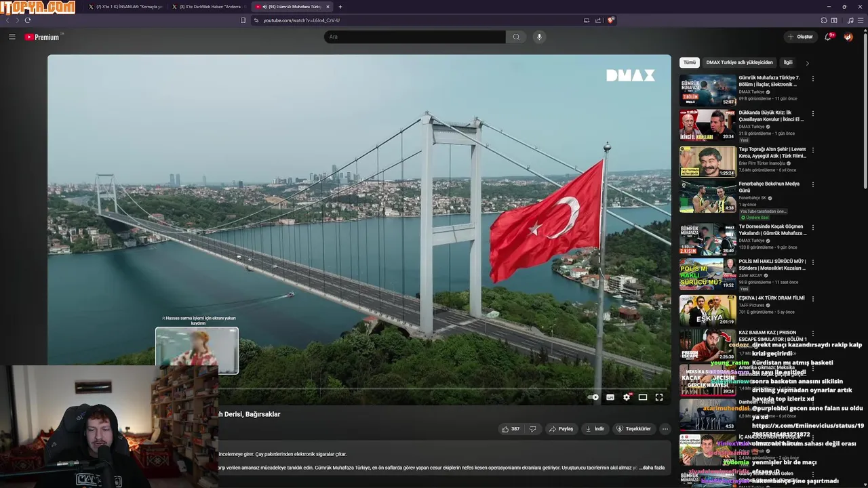Viewport: 868px width, 488px height.
Task: Open options for Taşı Toprağı Altın Şehir video
Action: (x=813, y=150)
